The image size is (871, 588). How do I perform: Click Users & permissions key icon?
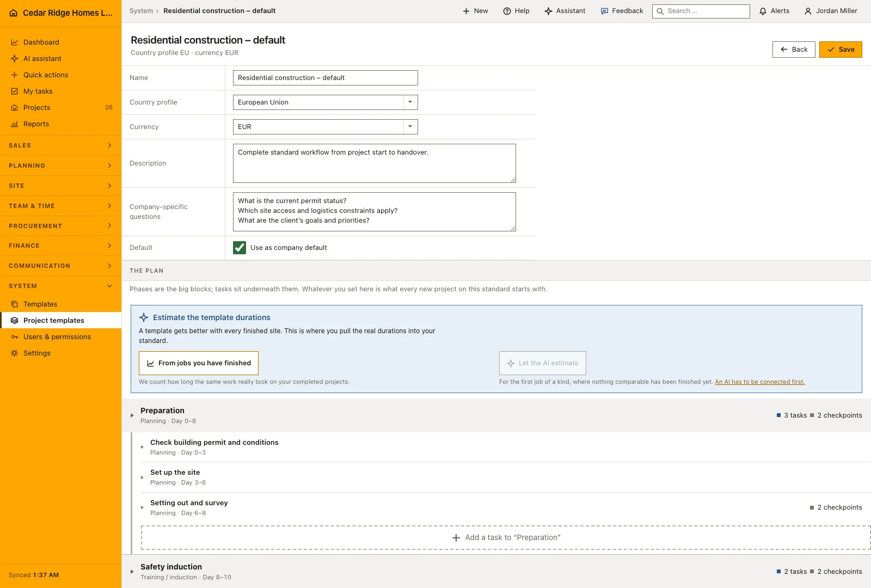coord(15,337)
